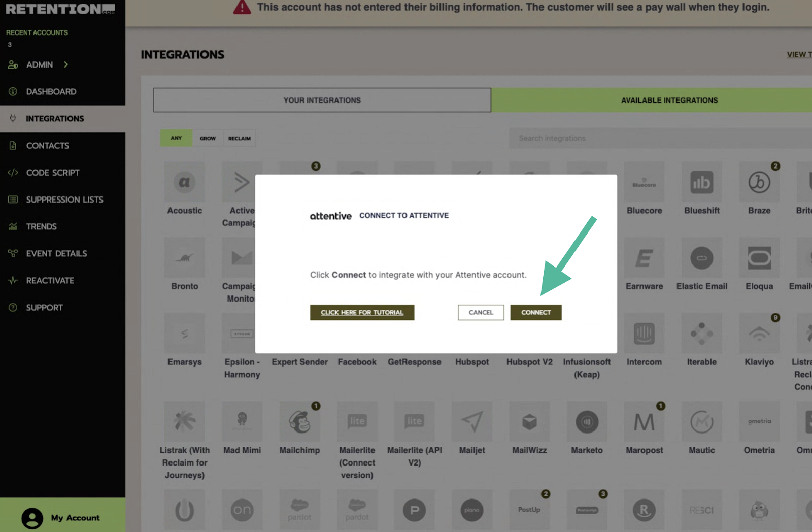Select the Mad Mimi integration icon
812x532 pixels.
coord(242,421)
